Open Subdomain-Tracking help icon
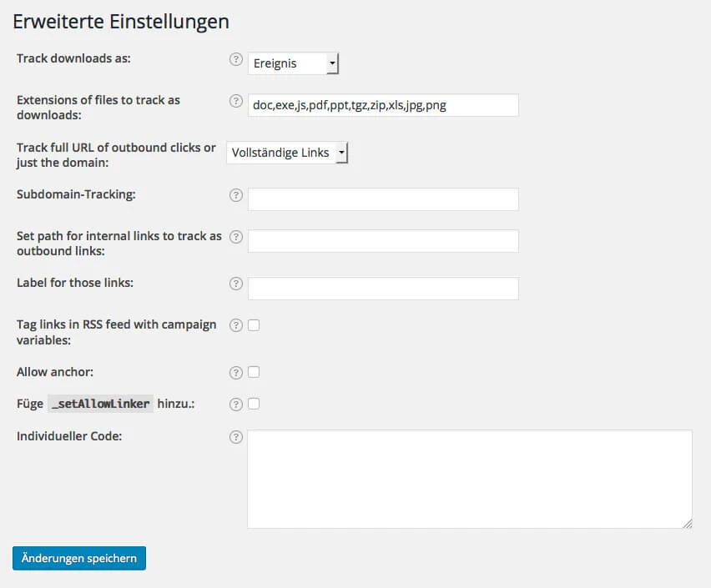This screenshot has height=588, width=711. (x=234, y=195)
